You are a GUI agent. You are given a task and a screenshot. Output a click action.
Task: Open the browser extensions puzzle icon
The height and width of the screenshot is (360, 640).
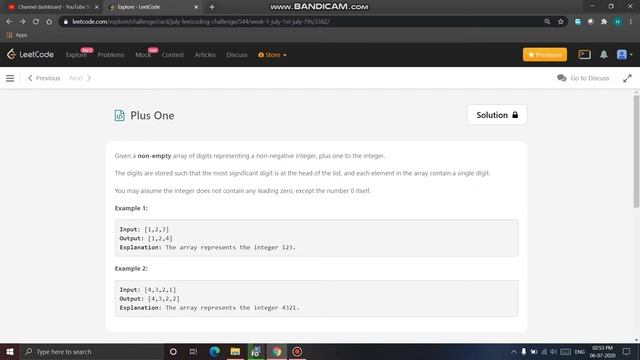(x=604, y=22)
